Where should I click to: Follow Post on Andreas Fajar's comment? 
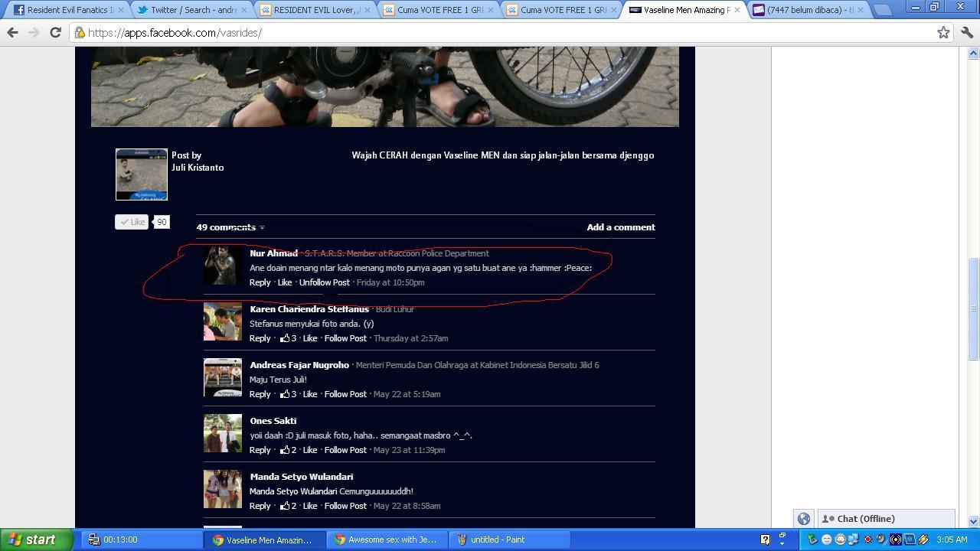[x=345, y=394]
